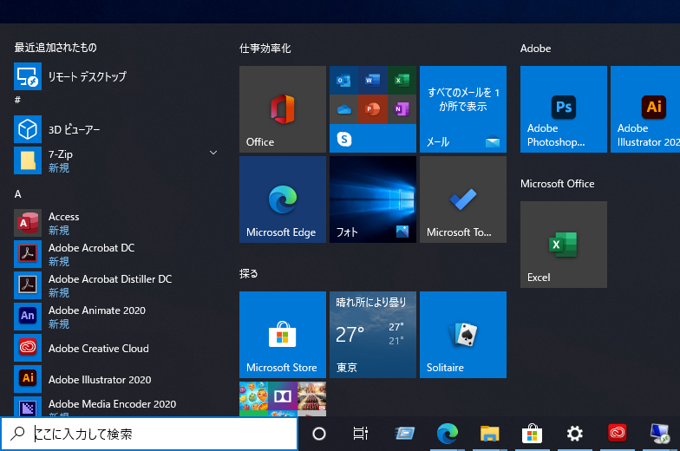This screenshot has width=680, height=451.
Task: Click the 7-Zip folder icon
Action: [28, 160]
